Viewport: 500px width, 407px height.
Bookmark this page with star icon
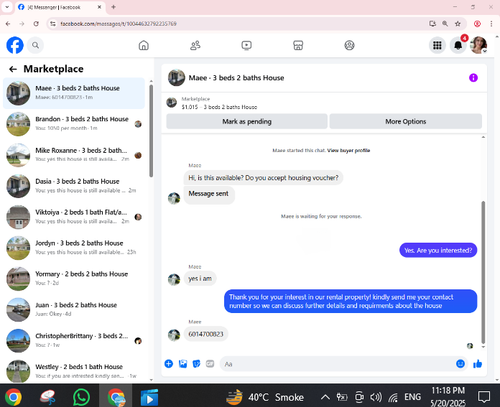[x=458, y=24]
